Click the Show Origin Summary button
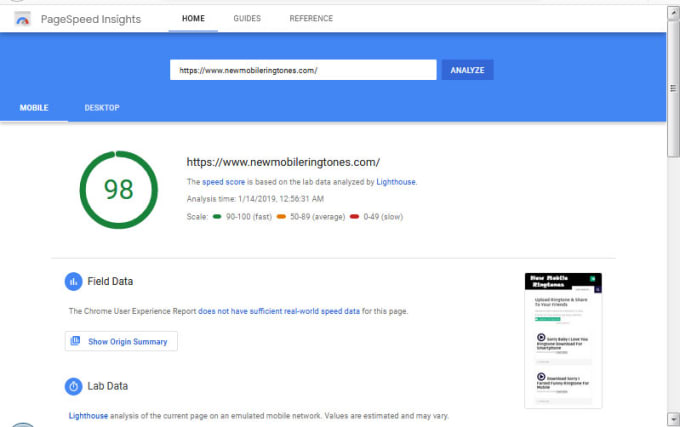Screen dimensions: 680x427 121,341
